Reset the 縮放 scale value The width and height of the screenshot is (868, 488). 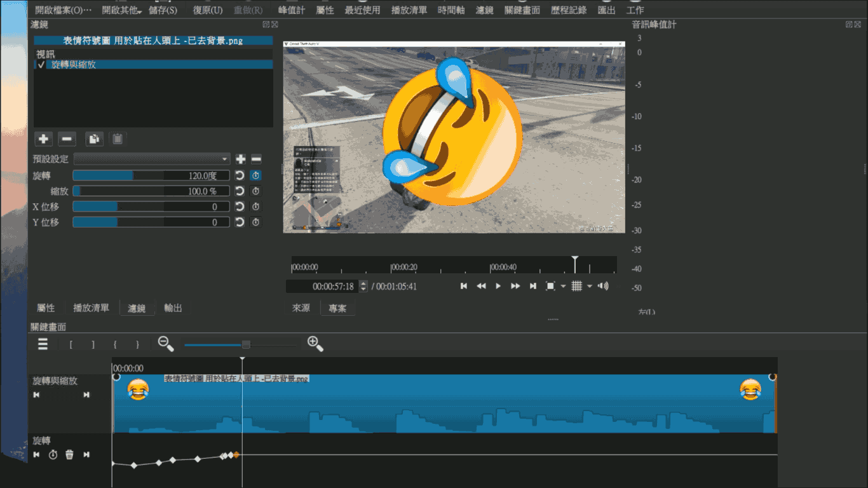coord(240,191)
